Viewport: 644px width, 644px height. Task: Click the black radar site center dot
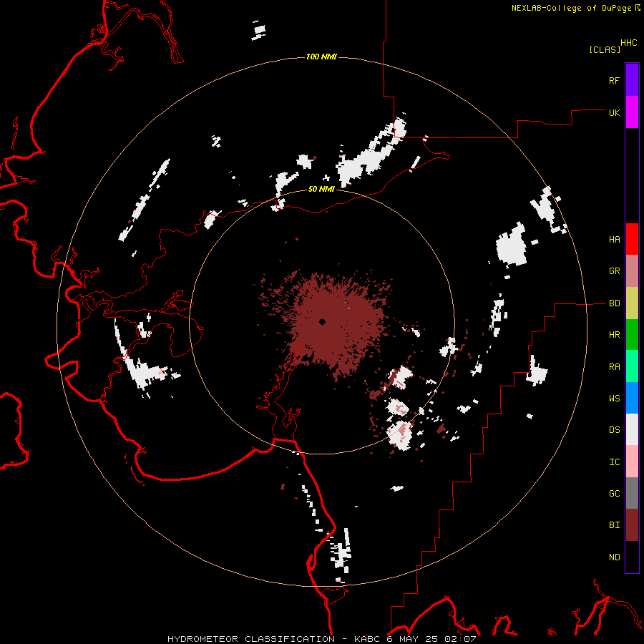coord(323,321)
